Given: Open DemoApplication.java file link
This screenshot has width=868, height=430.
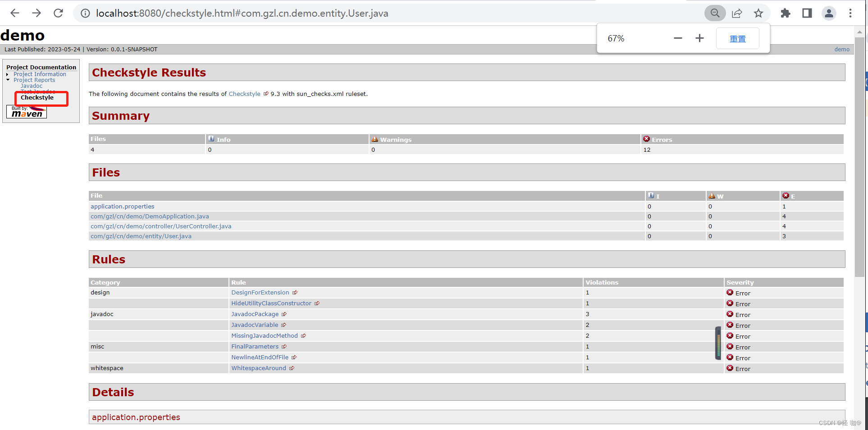Looking at the screenshot, I should (x=150, y=217).
